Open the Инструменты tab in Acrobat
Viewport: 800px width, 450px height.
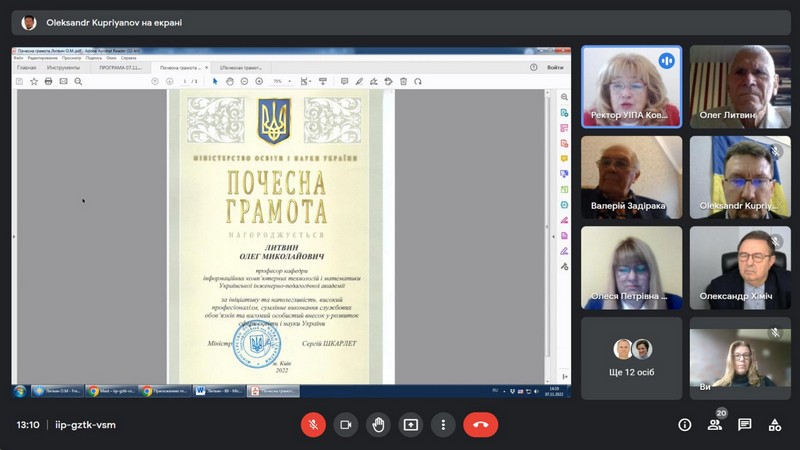63,67
